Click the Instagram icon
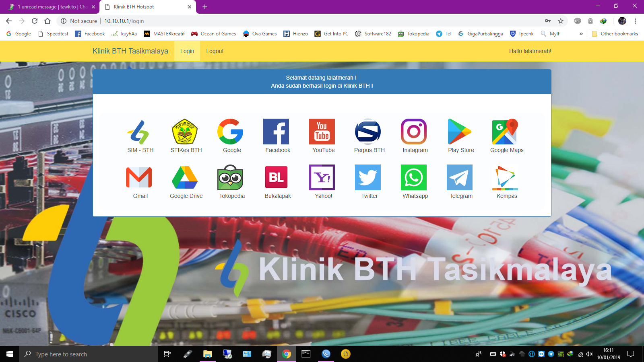The height and width of the screenshot is (362, 644). point(414,132)
